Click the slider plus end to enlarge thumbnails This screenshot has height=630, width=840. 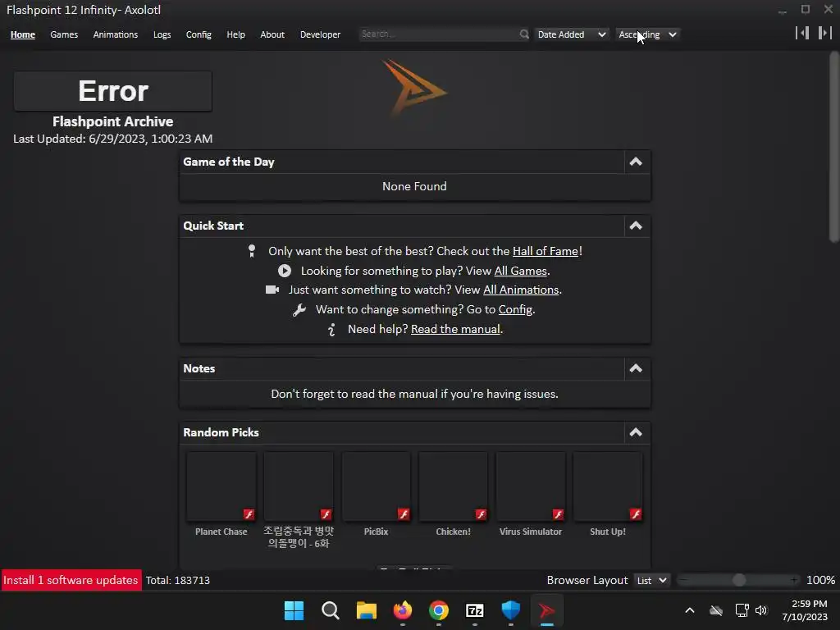tap(794, 580)
